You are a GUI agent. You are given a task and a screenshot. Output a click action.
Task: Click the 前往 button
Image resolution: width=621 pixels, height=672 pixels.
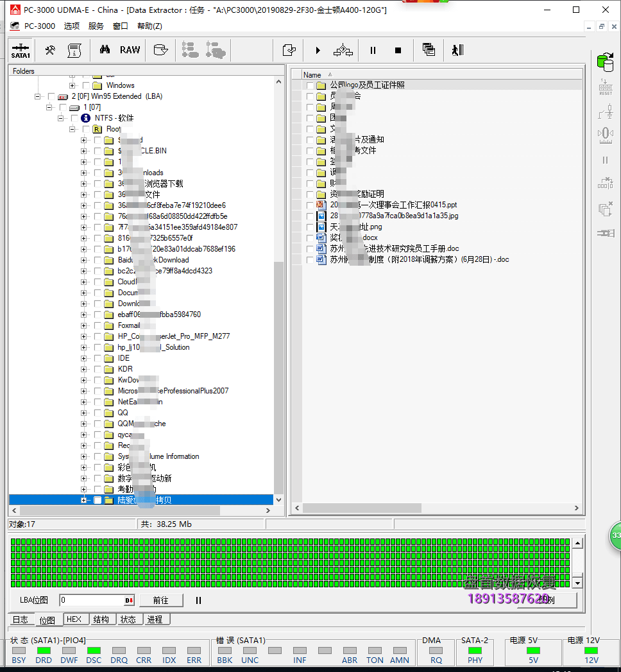click(x=160, y=601)
